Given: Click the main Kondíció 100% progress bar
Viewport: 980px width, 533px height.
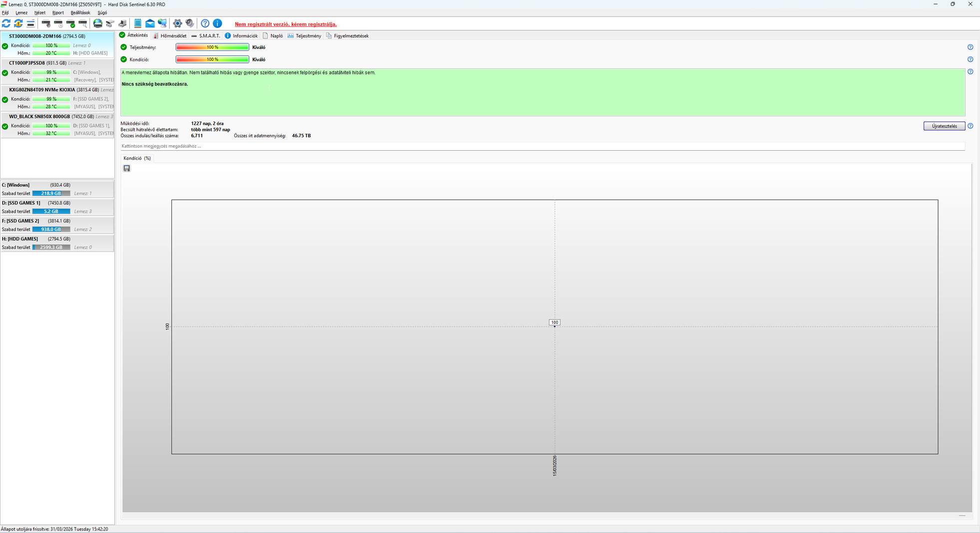Looking at the screenshot, I should (x=212, y=59).
